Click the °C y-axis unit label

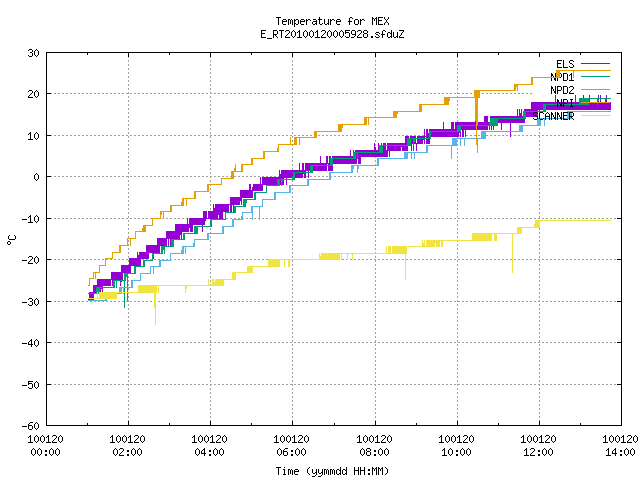[11, 240]
